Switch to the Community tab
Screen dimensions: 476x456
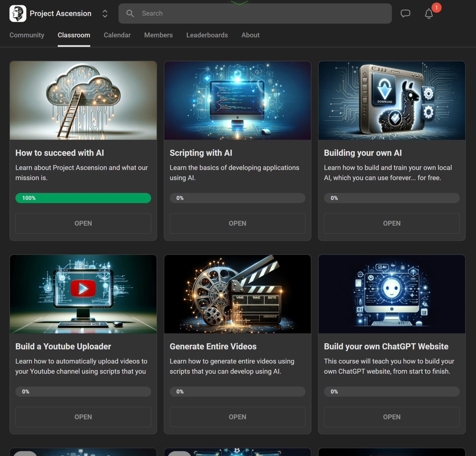[27, 35]
